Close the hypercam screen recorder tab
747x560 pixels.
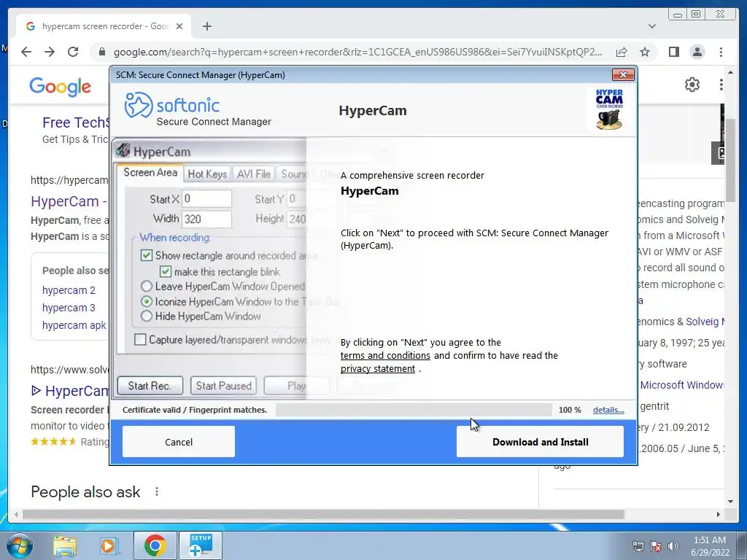179,26
